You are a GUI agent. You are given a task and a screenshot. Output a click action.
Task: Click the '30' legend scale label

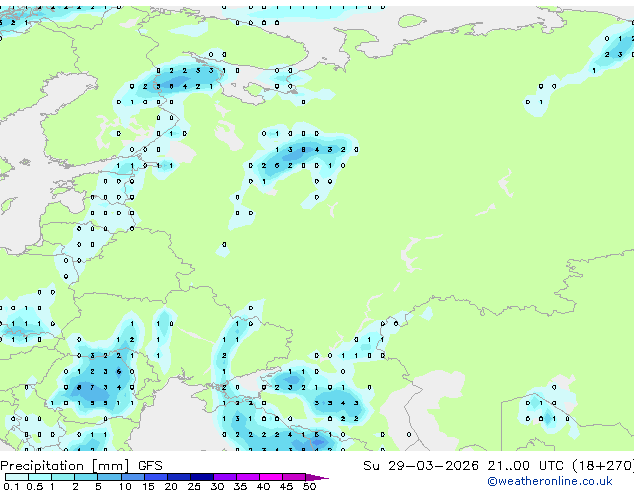(217, 486)
